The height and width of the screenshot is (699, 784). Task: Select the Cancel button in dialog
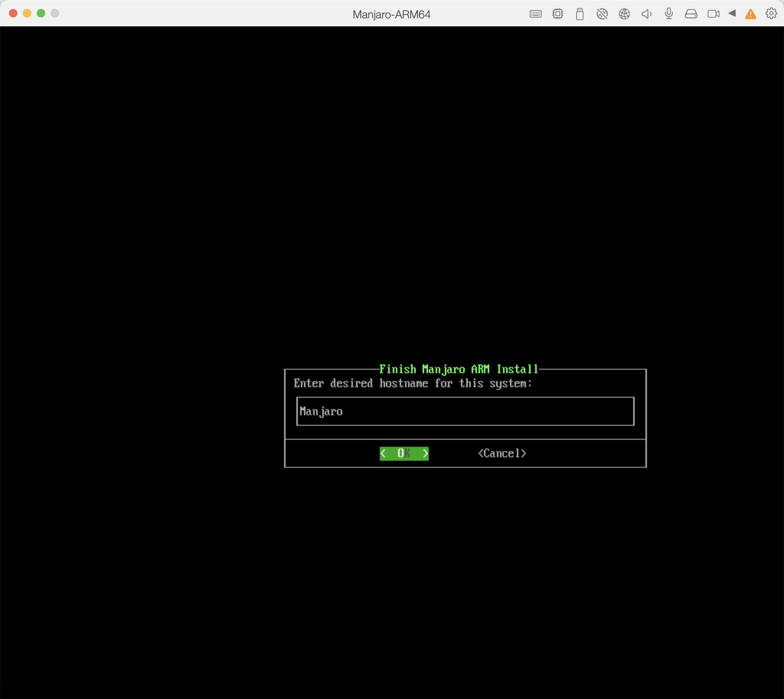coord(502,454)
